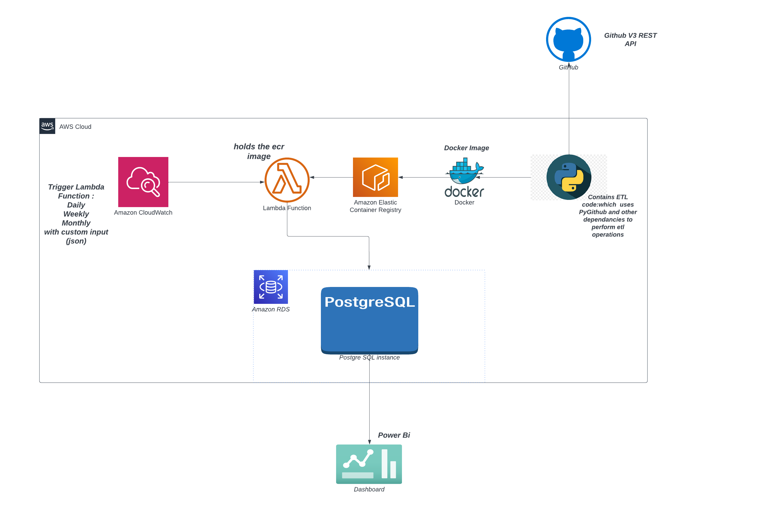
Task: Select the 'Dashboard' caption text
Action: 369,489
